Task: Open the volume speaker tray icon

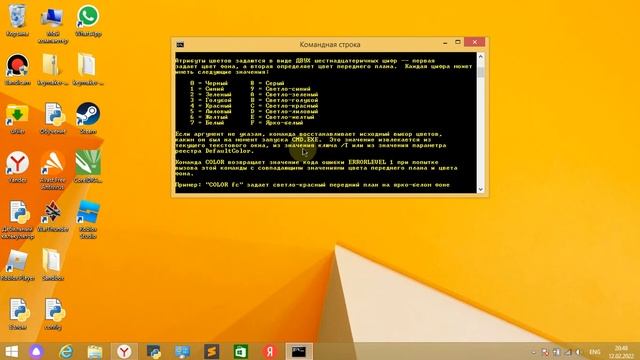Action: tap(579, 352)
